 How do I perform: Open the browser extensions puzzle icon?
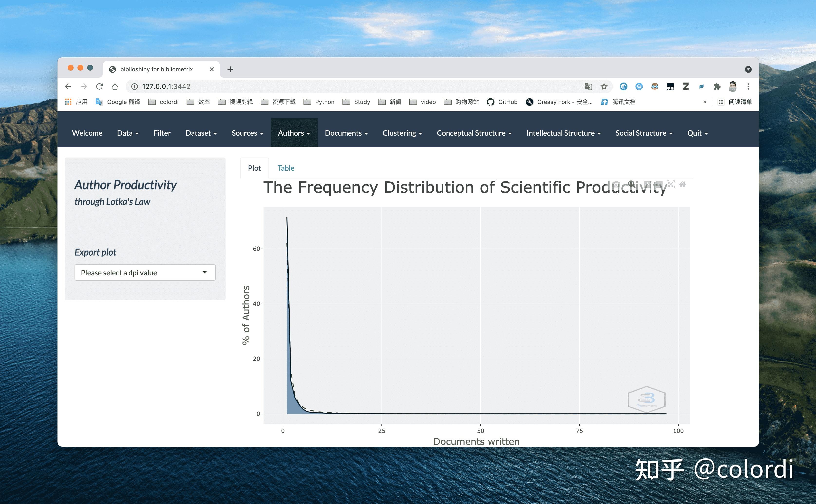coord(717,86)
